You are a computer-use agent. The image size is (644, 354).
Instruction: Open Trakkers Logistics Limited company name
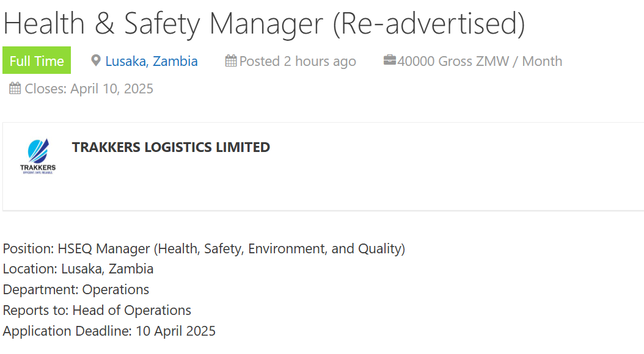(171, 147)
